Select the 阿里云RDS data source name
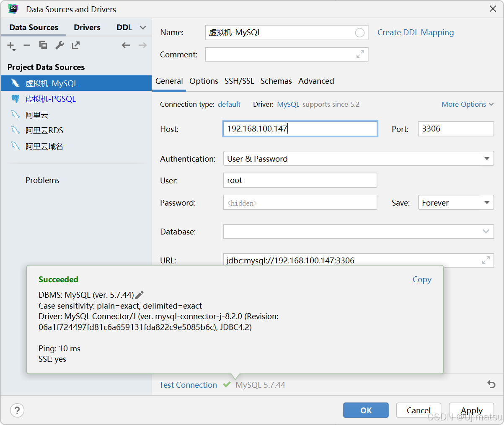Viewport: 504px width, 425px height. tap(44, 131)
